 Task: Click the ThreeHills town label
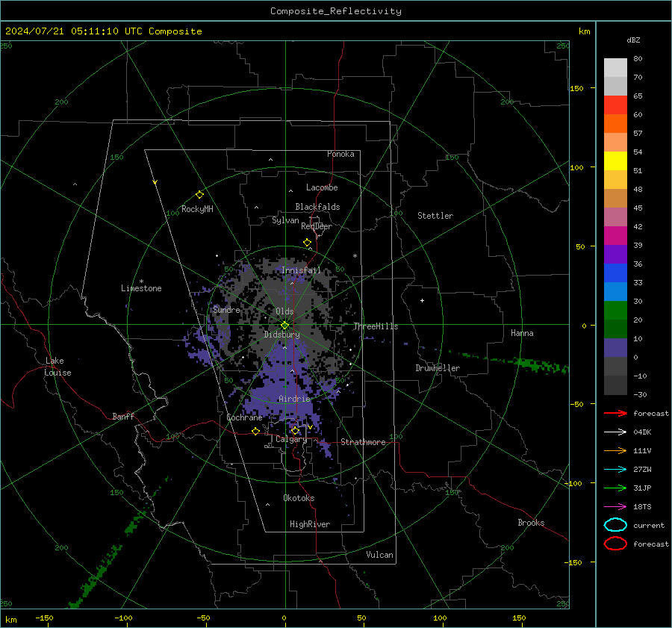[376, 326]
